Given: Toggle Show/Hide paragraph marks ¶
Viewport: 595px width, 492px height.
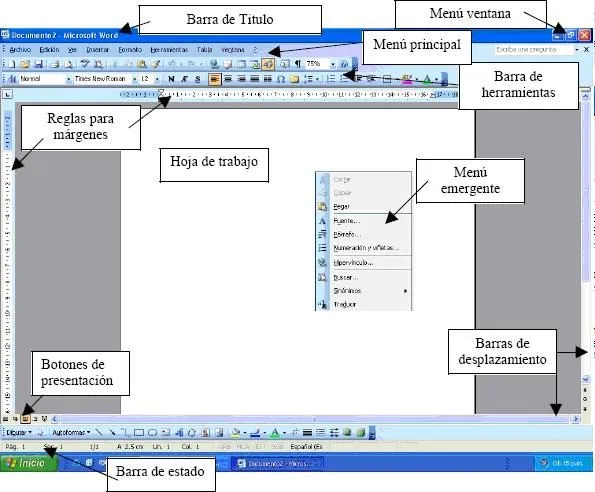Looking at the screenshot, I should tap(298, 64).
